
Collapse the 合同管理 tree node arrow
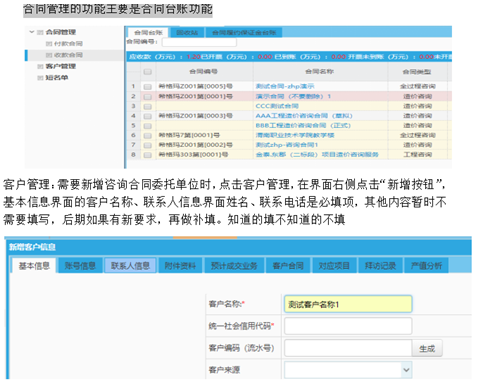(32, 32)
